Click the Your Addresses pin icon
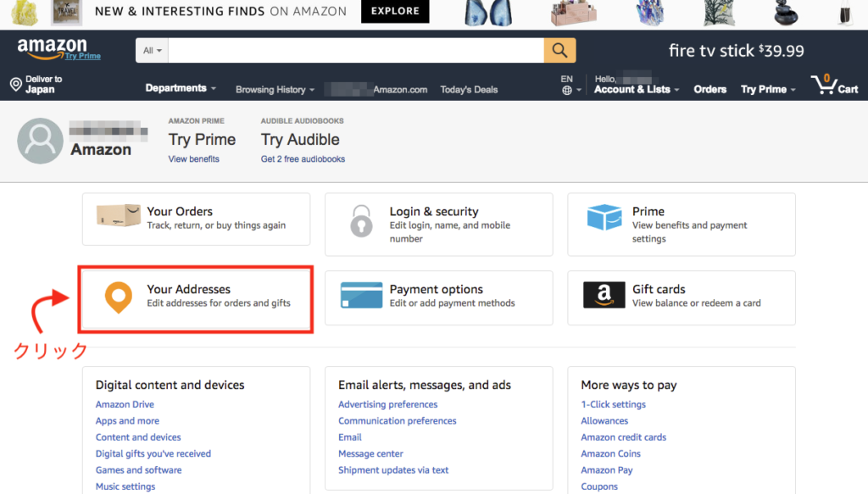Image resolution: width=868 pixels, height=494 pixels. (x=119, y=297)
